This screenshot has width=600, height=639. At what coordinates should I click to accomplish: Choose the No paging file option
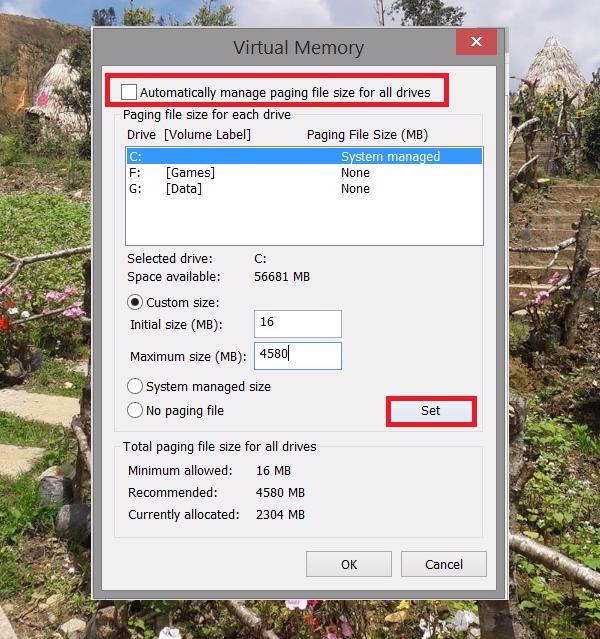(135, 410)
